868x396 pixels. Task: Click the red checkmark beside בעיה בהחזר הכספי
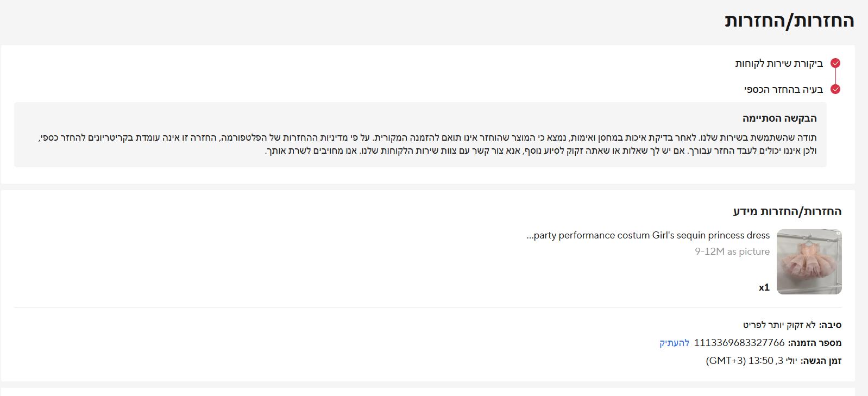click(835, 89)
